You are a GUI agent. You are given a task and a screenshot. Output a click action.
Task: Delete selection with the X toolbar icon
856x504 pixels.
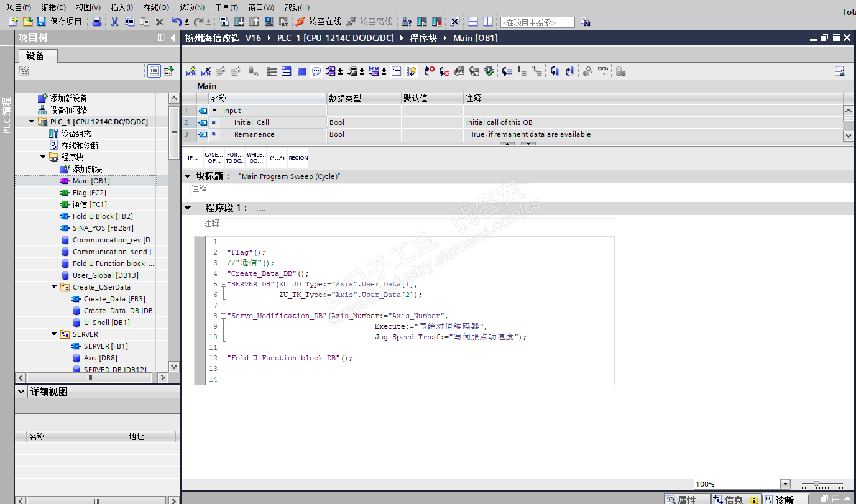[159, 22]
